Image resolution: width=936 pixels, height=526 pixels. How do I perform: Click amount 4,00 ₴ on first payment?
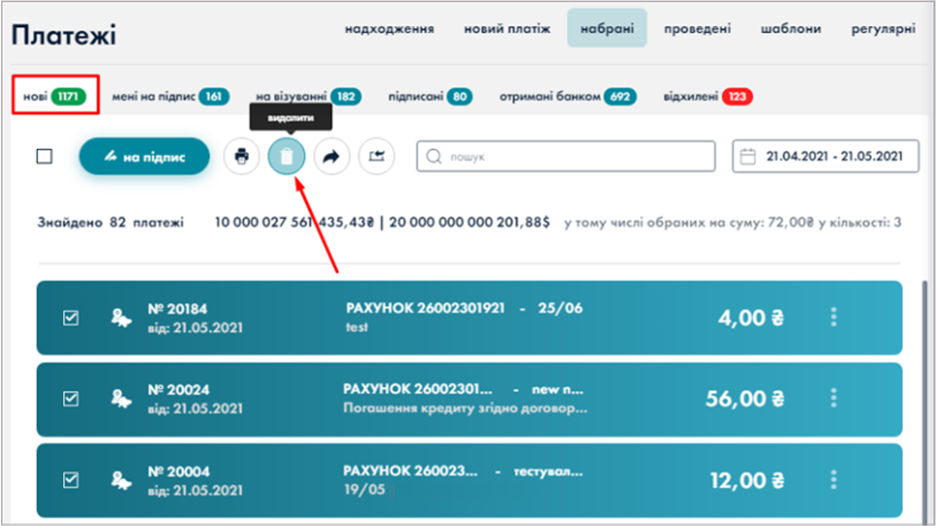click(750, 318)
